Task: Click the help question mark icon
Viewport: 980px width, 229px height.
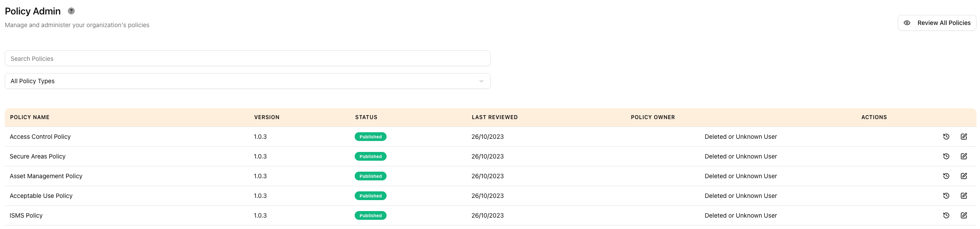Action: [71, 11]
